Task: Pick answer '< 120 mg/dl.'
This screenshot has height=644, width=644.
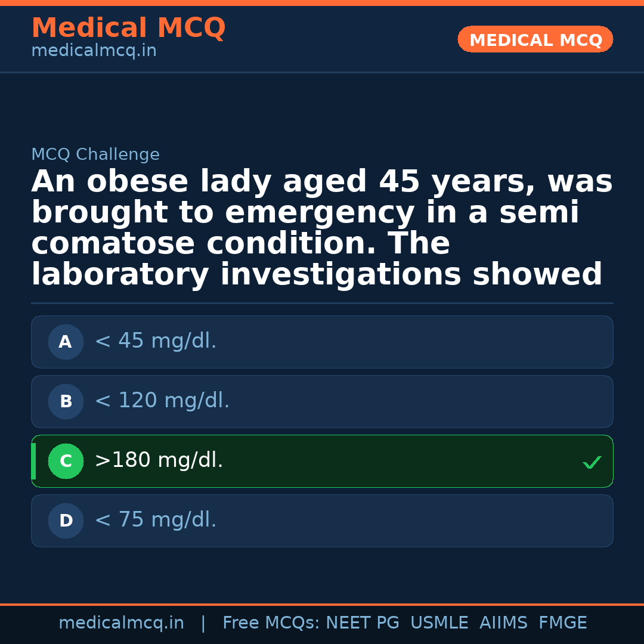Action: [x=162, y=401]
